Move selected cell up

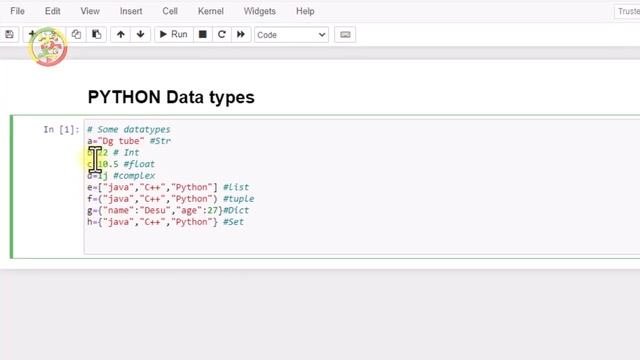(120, 35)
